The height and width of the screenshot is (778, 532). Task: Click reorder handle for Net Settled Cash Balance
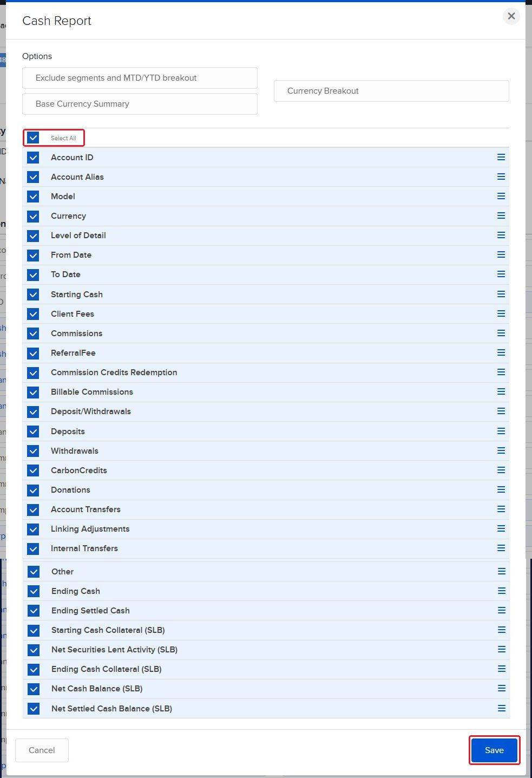(502, 708)
